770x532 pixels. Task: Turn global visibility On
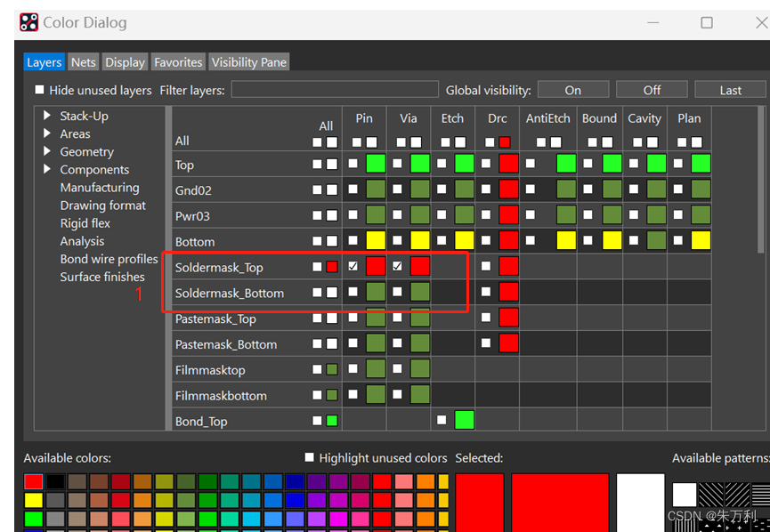pos(573,90)
